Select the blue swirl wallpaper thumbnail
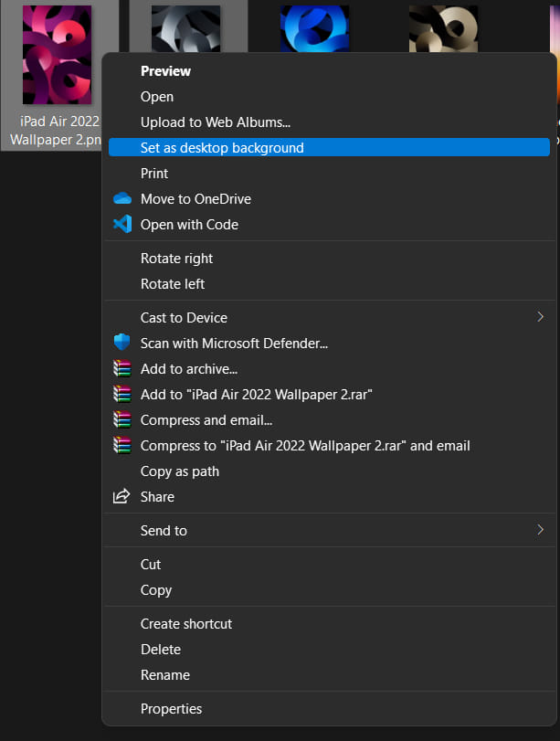The image size is (560, 741). point(315,28)
